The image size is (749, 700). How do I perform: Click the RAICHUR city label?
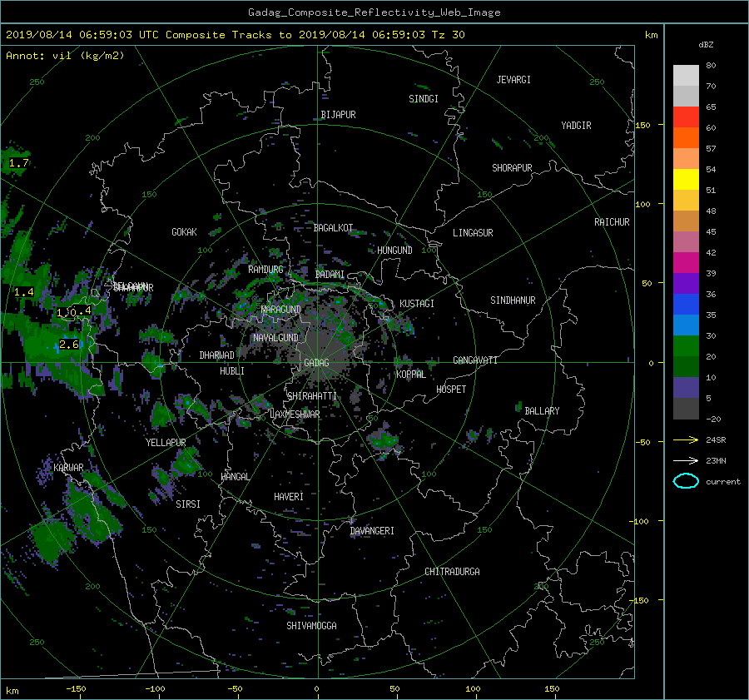coord(612,222)
